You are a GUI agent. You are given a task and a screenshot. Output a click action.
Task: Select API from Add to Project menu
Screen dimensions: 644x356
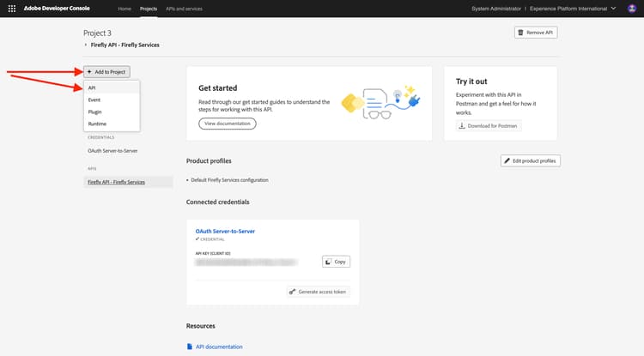tap(92, 87)
